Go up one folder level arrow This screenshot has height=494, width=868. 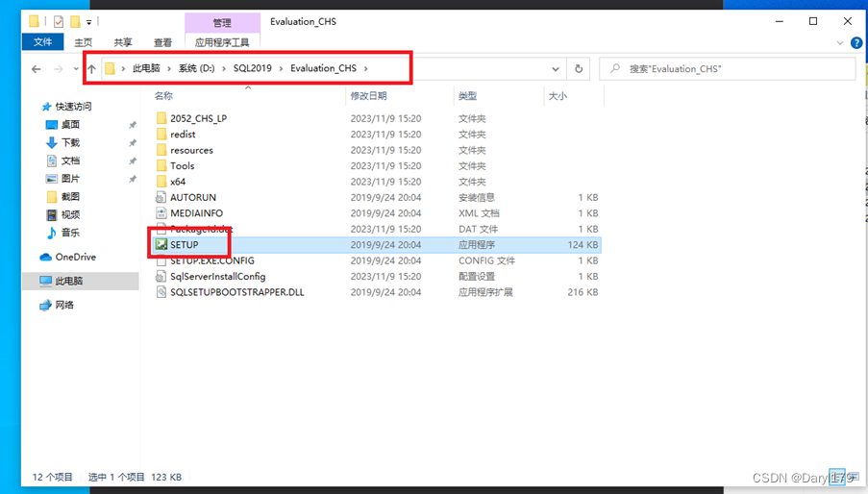click(x=91, y=69)
